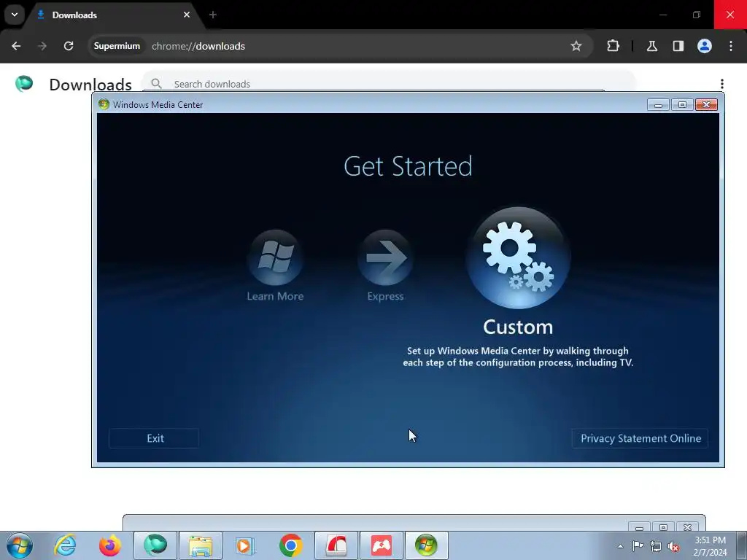The width and height of the screenshot is (747, 560).
Task: Go forward in Supermium browser
Action: [42, 46]
